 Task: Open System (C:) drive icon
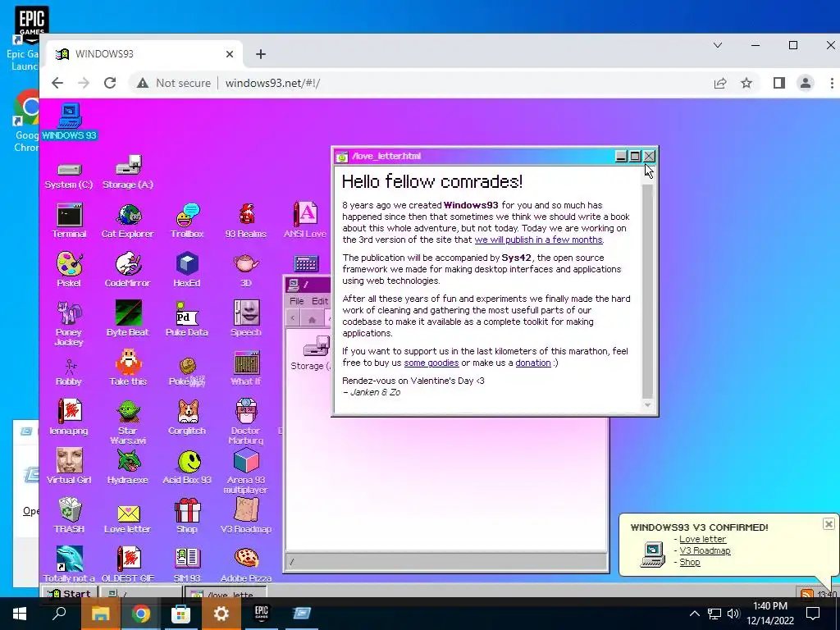click(x=69, y=174)
